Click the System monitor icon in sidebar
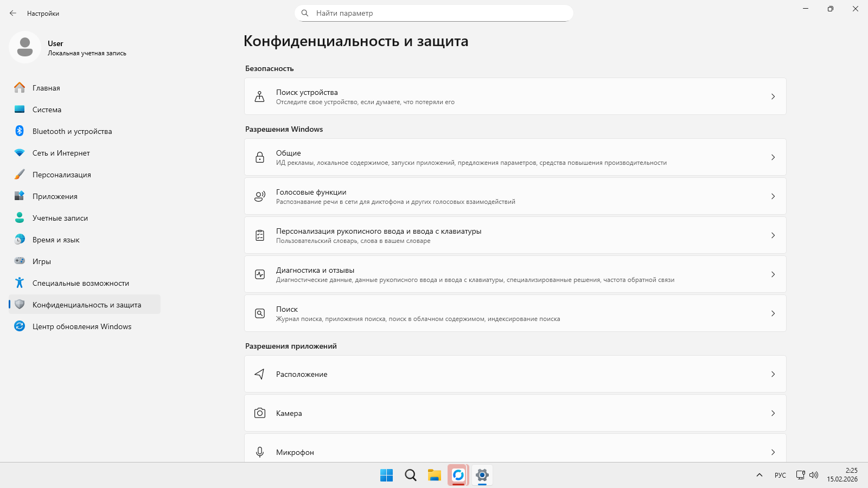Image resolution: width=868 pixels, height=488 pixels. pos(20,109)
